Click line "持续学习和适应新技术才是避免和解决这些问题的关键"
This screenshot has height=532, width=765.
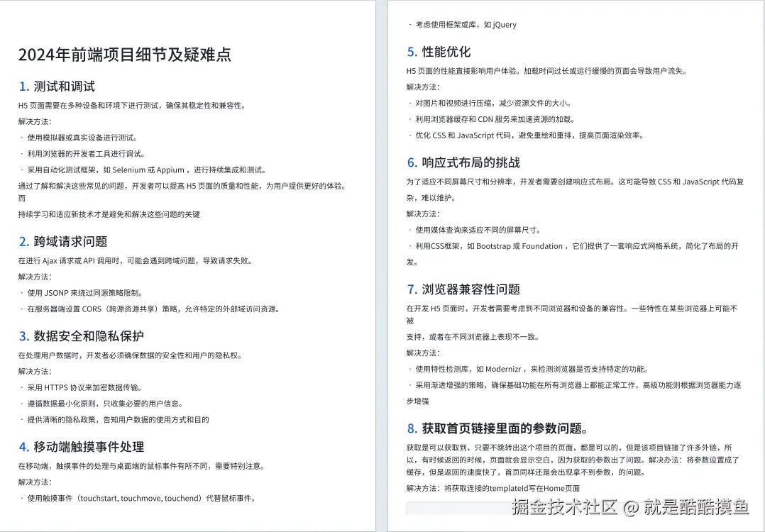[x=109, y=214]
